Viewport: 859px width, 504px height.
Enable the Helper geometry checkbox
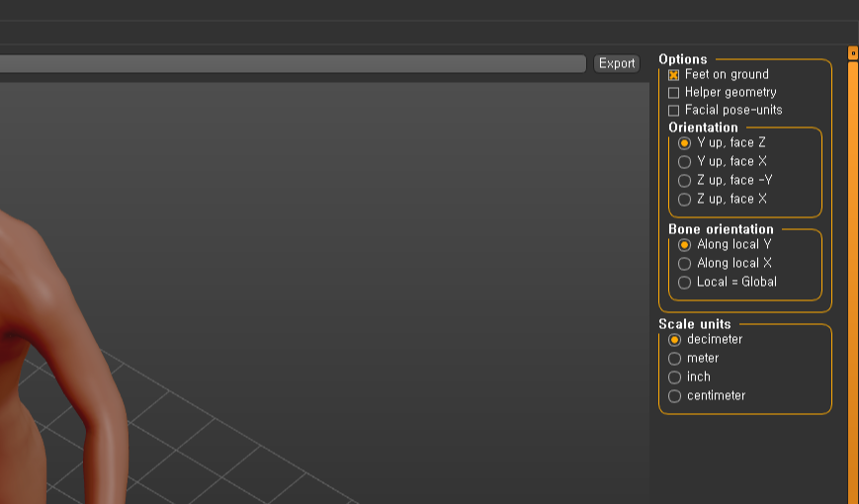point(674,93)
